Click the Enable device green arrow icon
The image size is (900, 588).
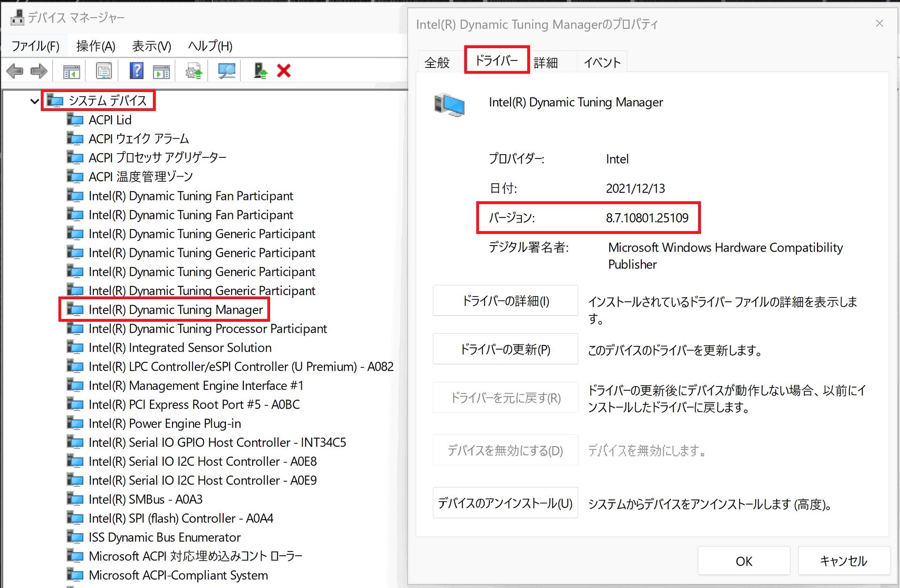(x=260, y=71)
